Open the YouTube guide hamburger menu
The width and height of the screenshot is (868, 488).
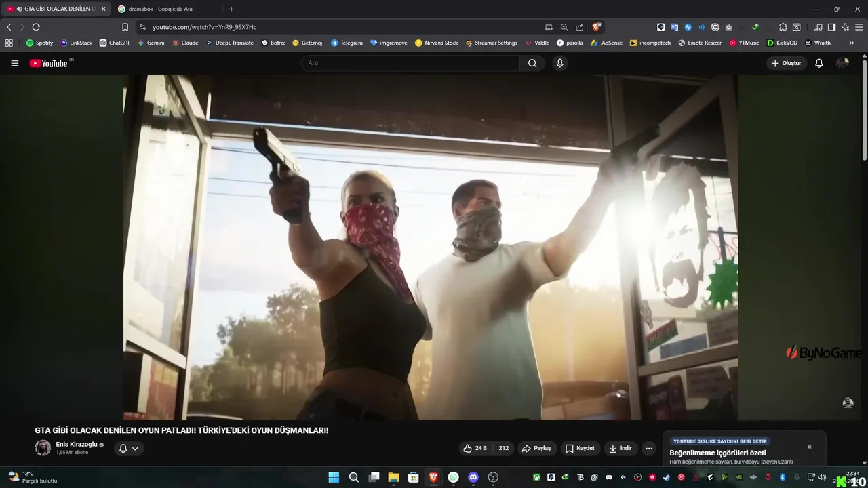coord(15,63)
